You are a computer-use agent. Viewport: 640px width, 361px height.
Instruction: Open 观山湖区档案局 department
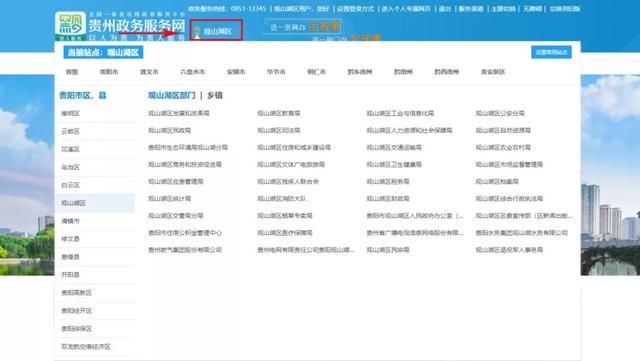coord(497,182)
